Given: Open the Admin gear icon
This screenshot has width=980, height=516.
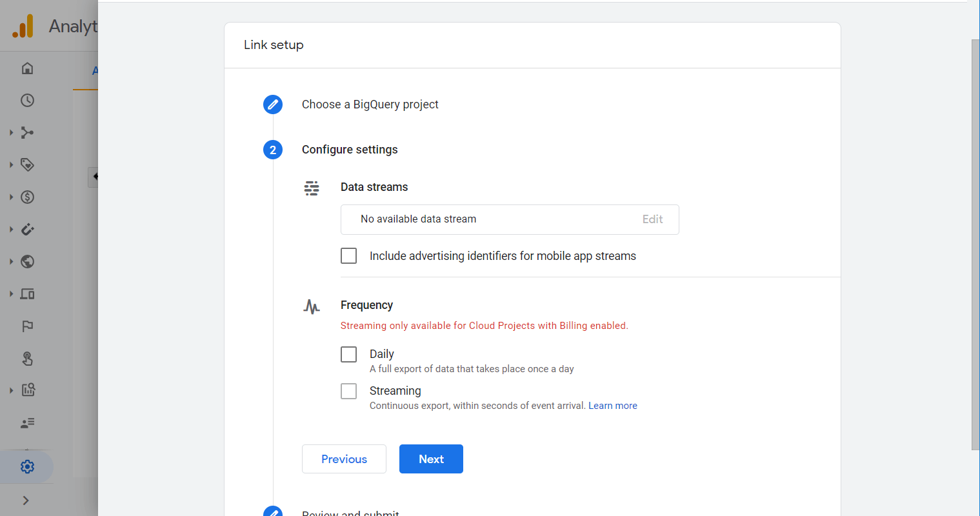Looking at the screenshot, I should tap(27, 466).
